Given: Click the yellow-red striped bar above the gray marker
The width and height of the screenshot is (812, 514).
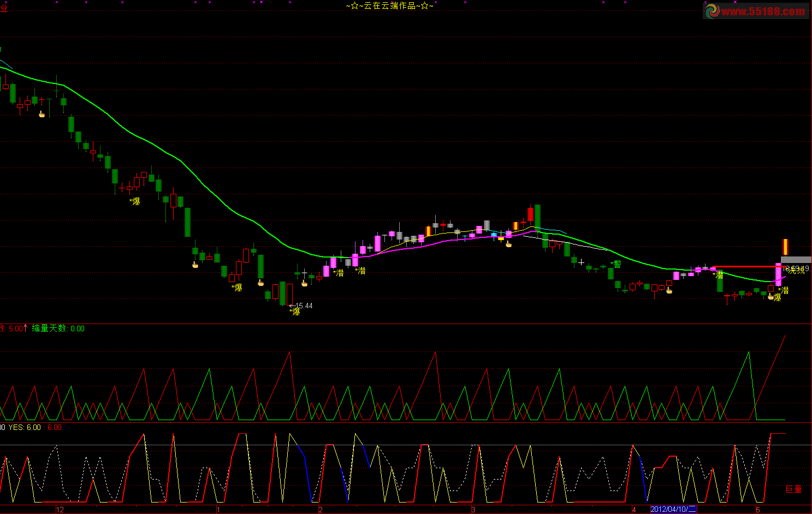Looking at the screenshot, I should coord(785,247).
